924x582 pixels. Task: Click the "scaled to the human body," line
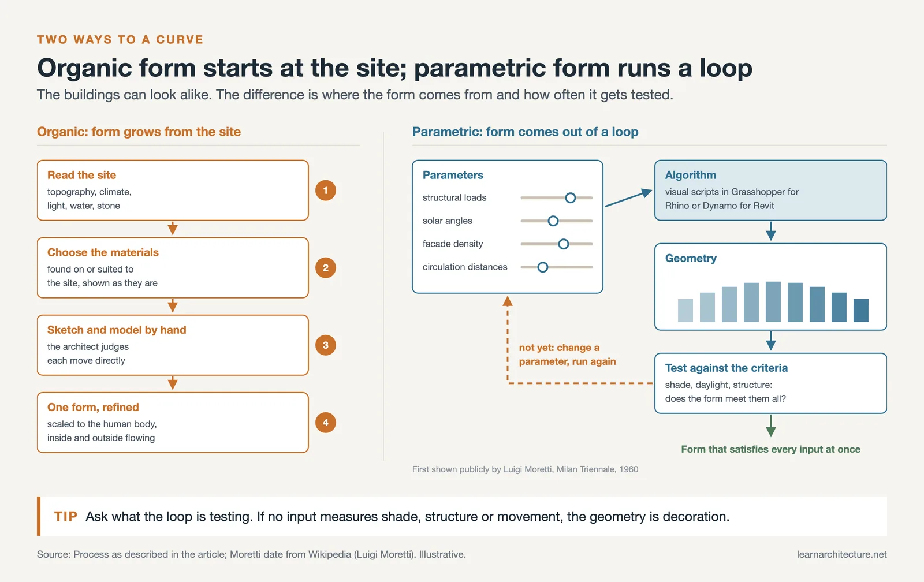pyautogui.click(x=102, y=424)
